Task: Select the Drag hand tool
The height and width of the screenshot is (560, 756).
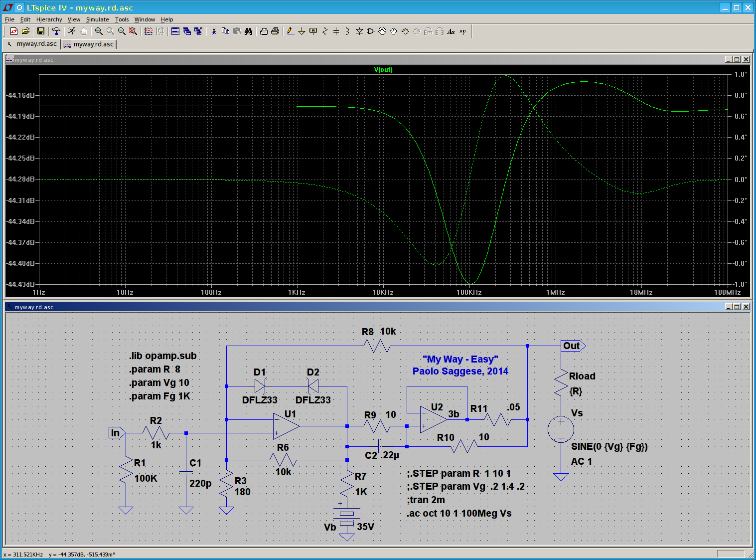Action: [394, 31]
